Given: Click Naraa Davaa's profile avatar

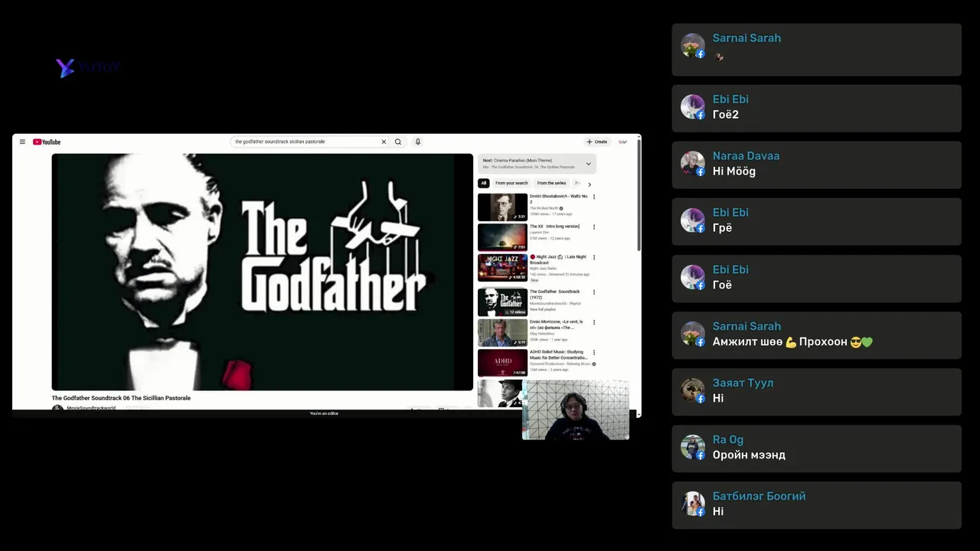Looking at the screenshot, I should coord(692,164).
